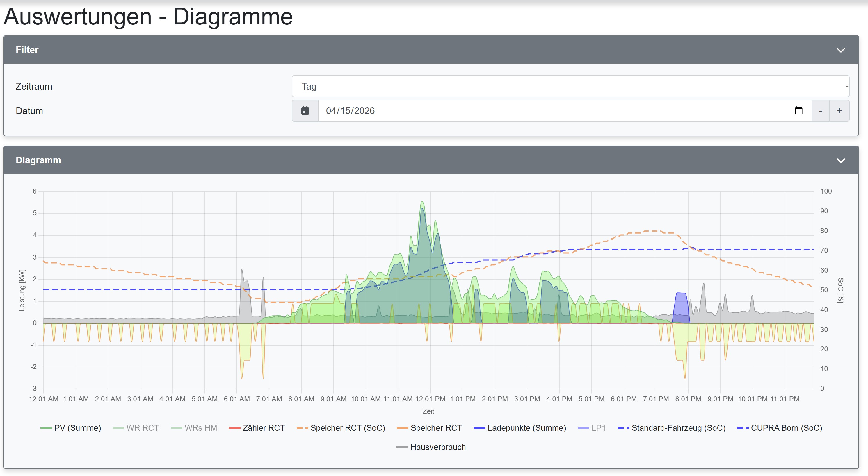Hide the CUPRA Born (SoC) line
The height and width of the screenshot is (476, 868).
(786, 428)
